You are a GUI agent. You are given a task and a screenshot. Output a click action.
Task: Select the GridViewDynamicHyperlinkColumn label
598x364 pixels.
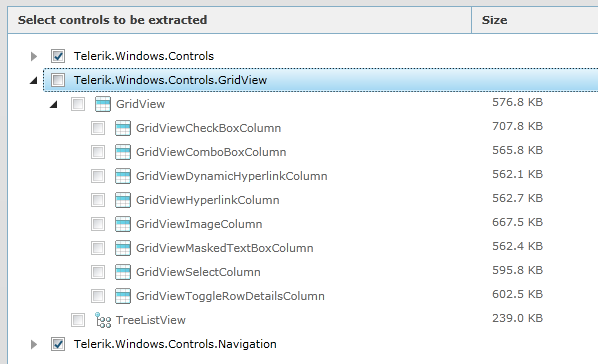(231, 176)
